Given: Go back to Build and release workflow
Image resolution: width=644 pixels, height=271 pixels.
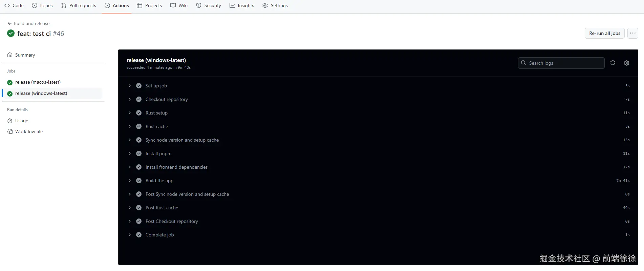Looking at the screenshot, I should 28,23.
